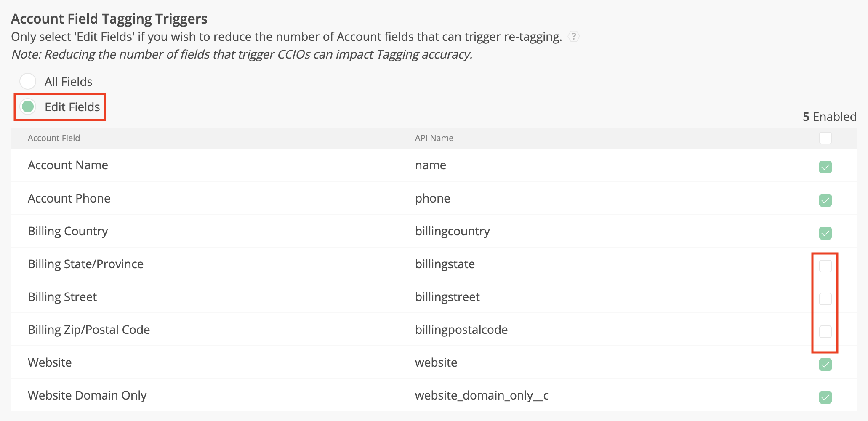Select the All Fields radio button
The image size is (868, 421).
(x=28, y=81)
